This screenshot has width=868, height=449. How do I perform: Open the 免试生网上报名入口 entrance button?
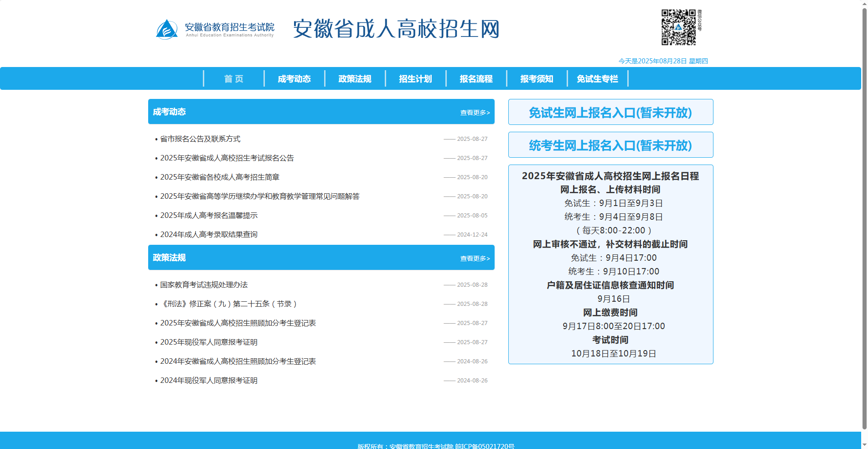click(x=610, y=112)
